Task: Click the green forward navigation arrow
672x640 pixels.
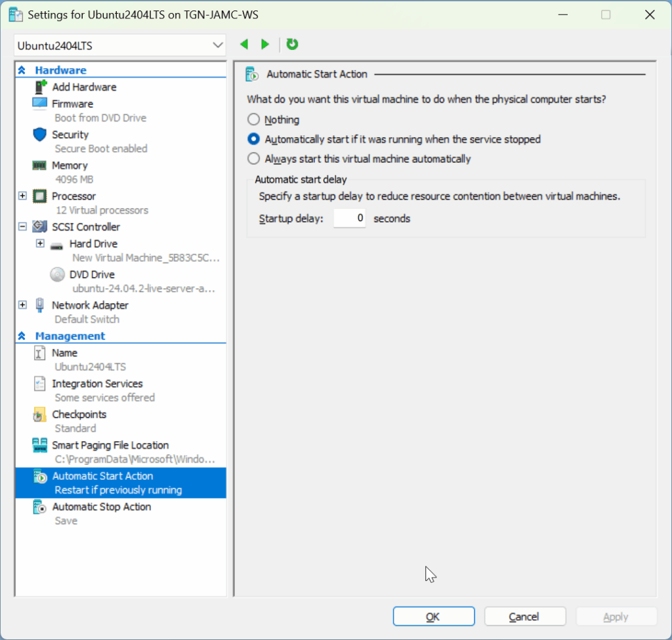Action: click(x=265, y=44)
